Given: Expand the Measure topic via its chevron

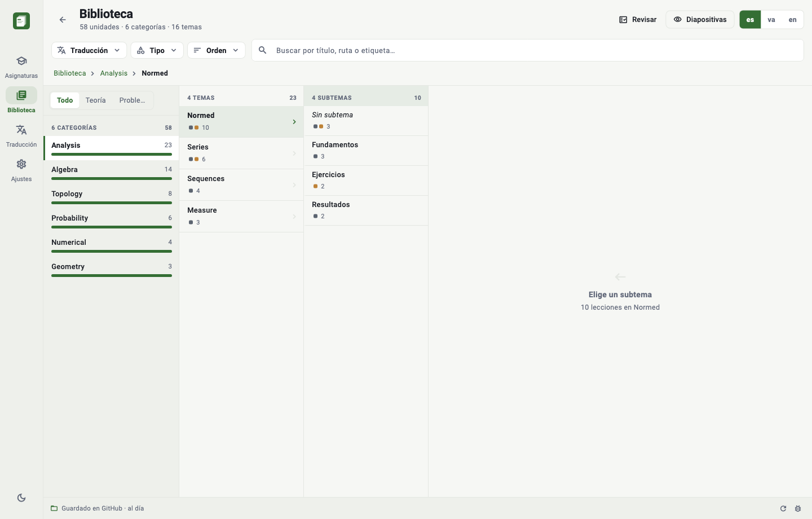Looking at the screenshot, I should click(x=294, y=217).
